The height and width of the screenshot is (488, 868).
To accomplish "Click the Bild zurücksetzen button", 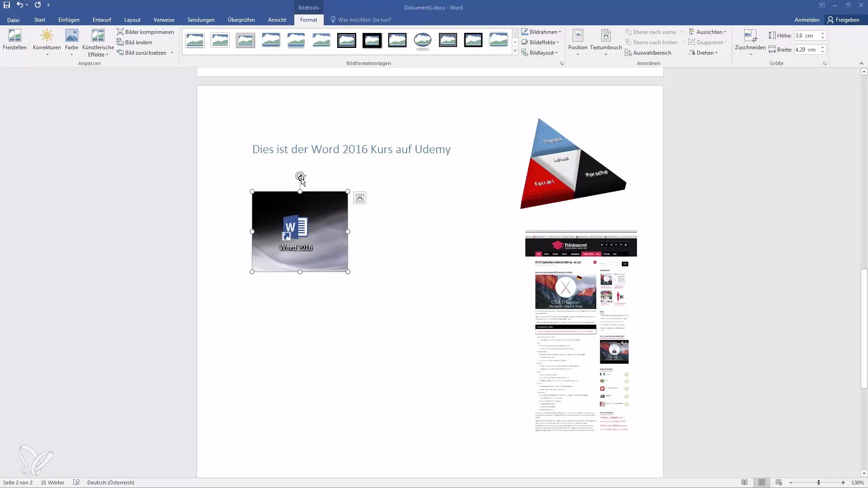I will coord(145,52).
